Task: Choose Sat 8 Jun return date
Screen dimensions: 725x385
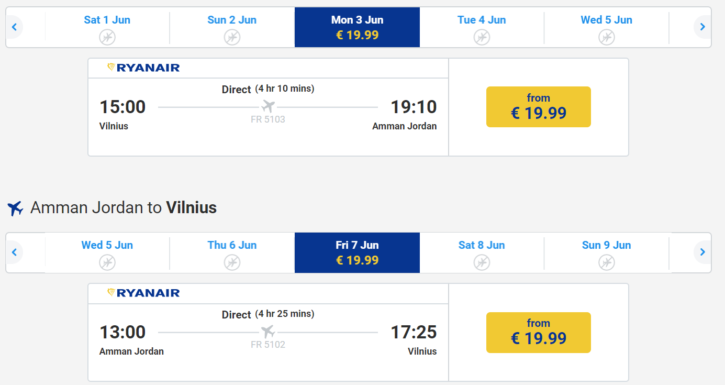Action: pyautogui.click(x=482, y=252)
